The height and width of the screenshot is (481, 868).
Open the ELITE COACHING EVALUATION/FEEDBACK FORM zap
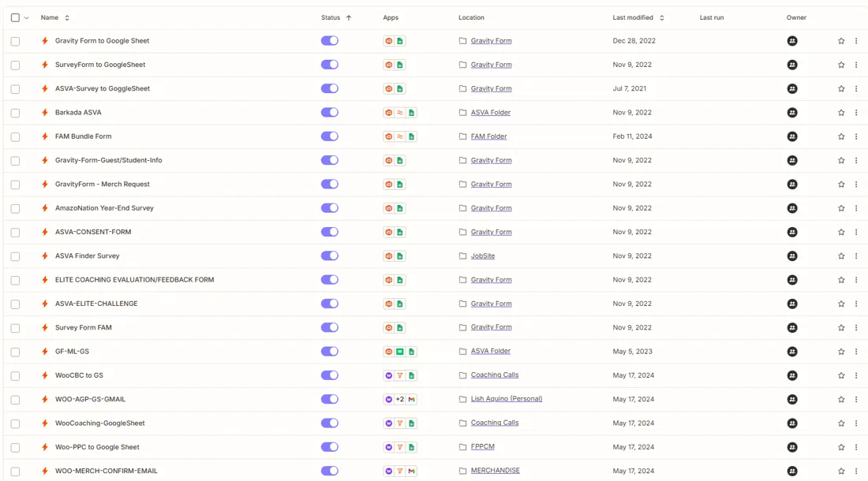(x=134, y=280)
